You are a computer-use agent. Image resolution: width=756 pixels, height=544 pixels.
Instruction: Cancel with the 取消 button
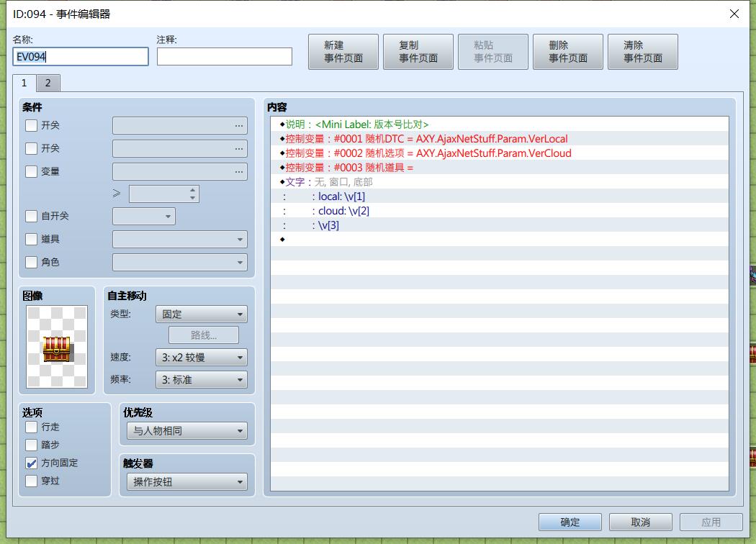point(640,522)
